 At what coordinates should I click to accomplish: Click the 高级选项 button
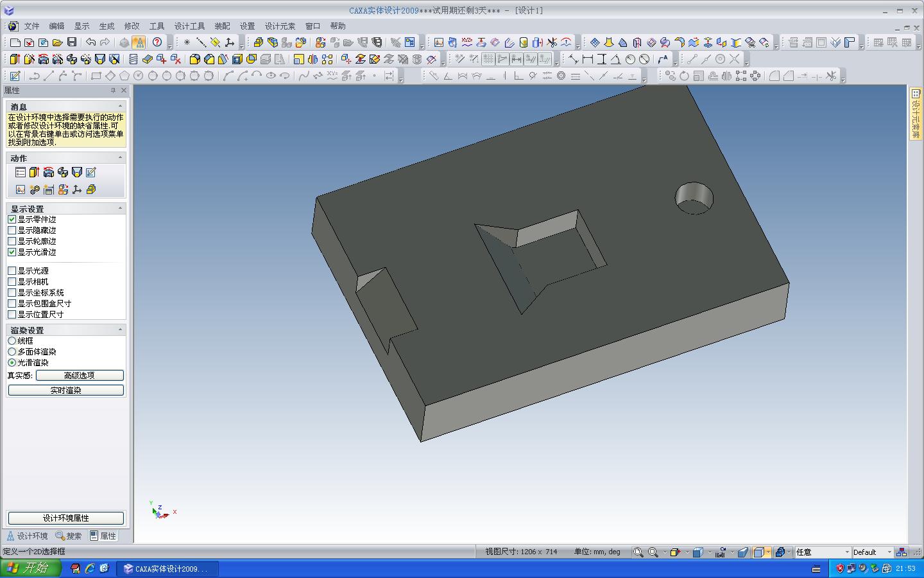tap(80, 376)
